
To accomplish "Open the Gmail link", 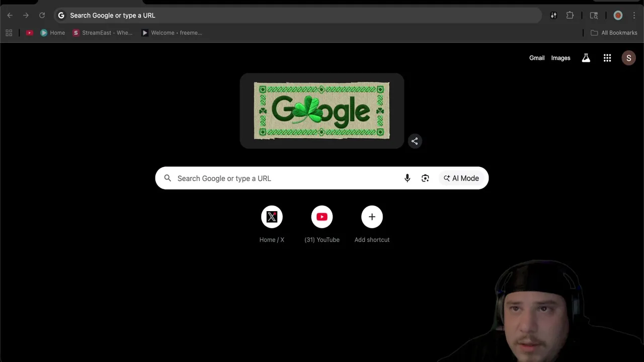I will (x=537, y=58).
